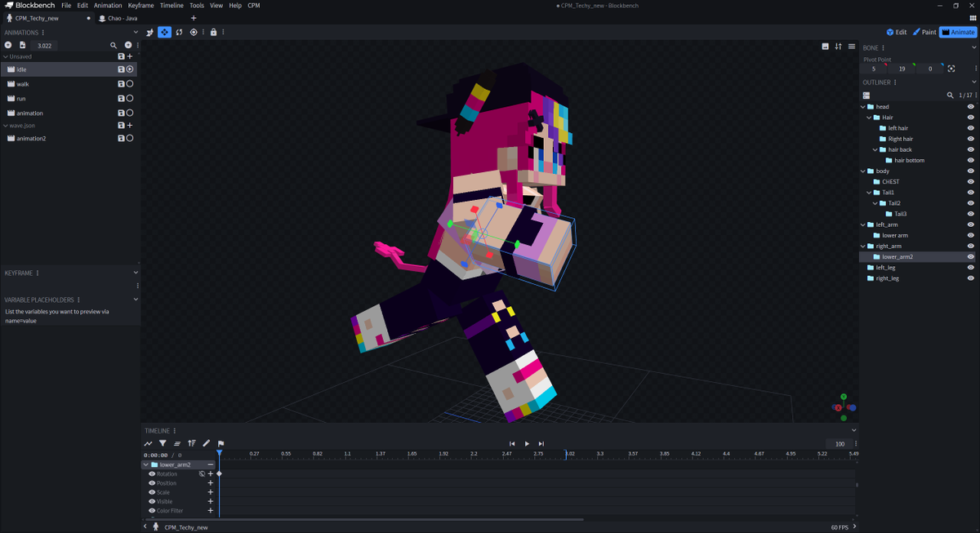Click the animation length field 3.022

(x=44, y=46)
